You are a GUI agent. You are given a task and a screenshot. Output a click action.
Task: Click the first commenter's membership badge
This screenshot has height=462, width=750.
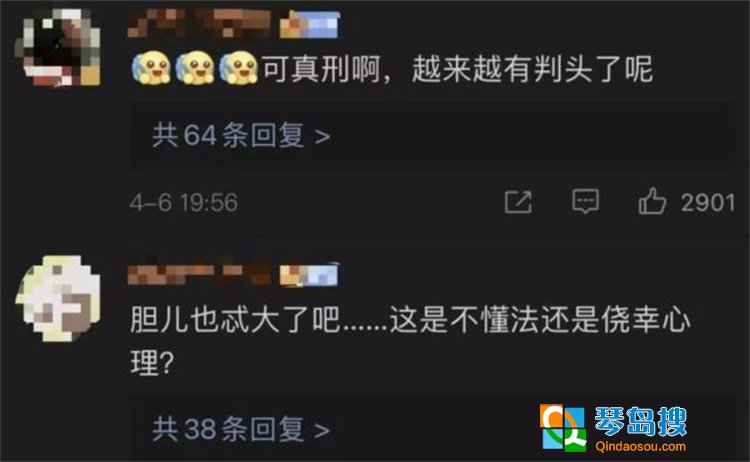point(309,25)
